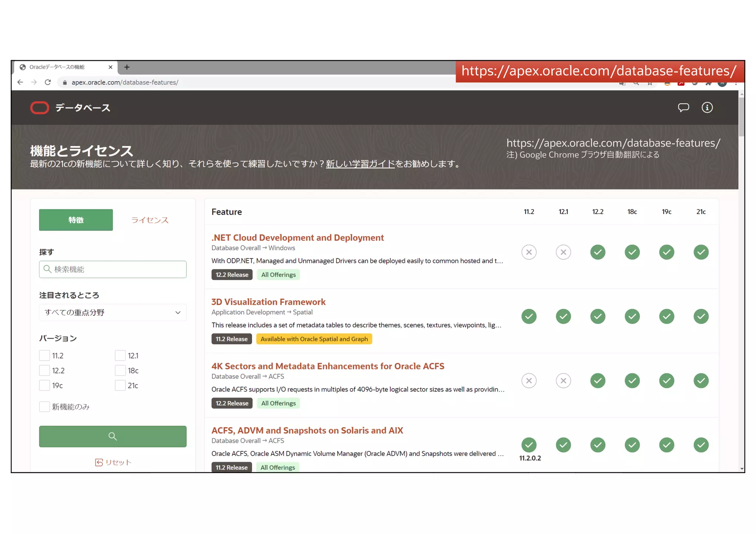Click 11.2 checkmark for ACFS, ADVM Snapshots
Image resolution: width=756 pixels, height=534 pixels.
coord(529,445)
